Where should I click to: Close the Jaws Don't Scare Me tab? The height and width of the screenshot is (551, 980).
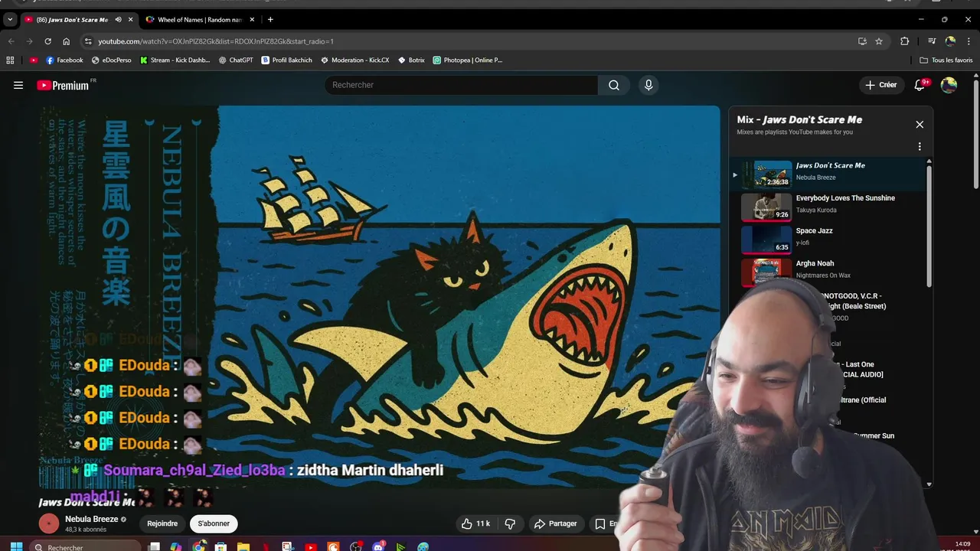coord(130,19)
